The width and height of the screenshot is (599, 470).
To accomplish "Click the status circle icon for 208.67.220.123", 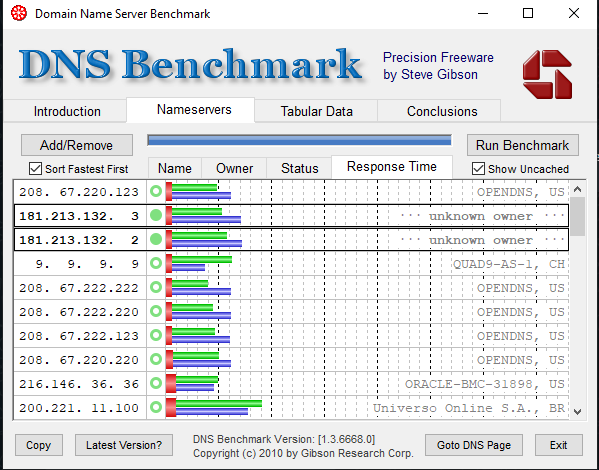I will [x=156, y=191].
